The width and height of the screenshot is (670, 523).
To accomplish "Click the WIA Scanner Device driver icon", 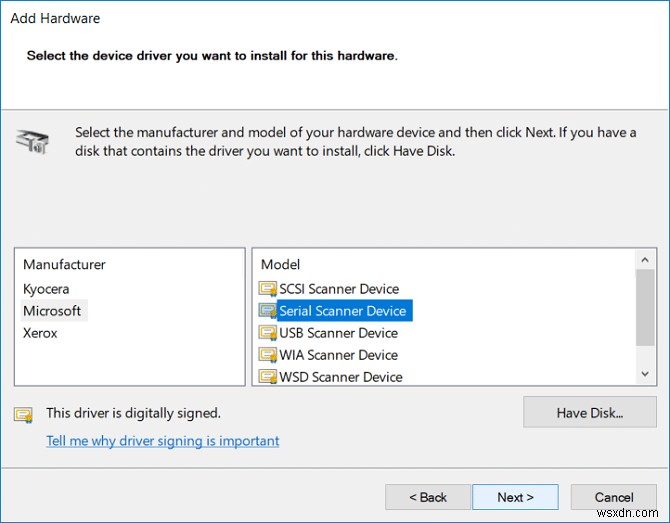I will (267, 355).
